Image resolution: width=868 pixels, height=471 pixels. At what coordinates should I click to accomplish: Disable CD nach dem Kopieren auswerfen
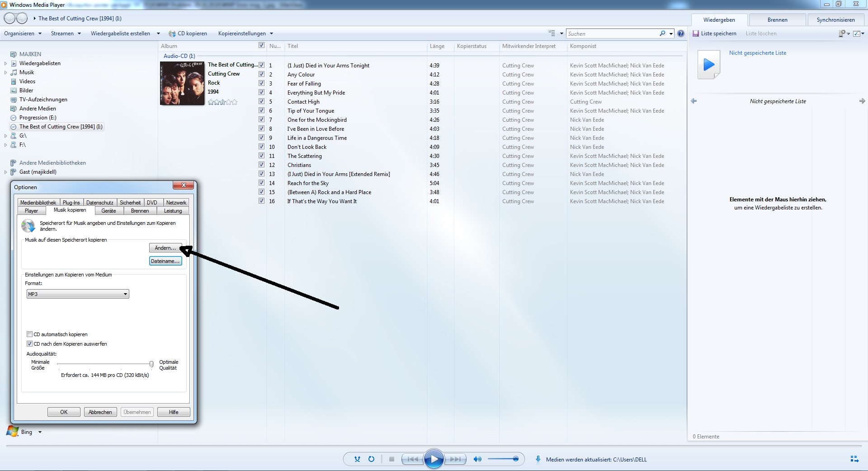pyautogui.click(x=30, y=344)
